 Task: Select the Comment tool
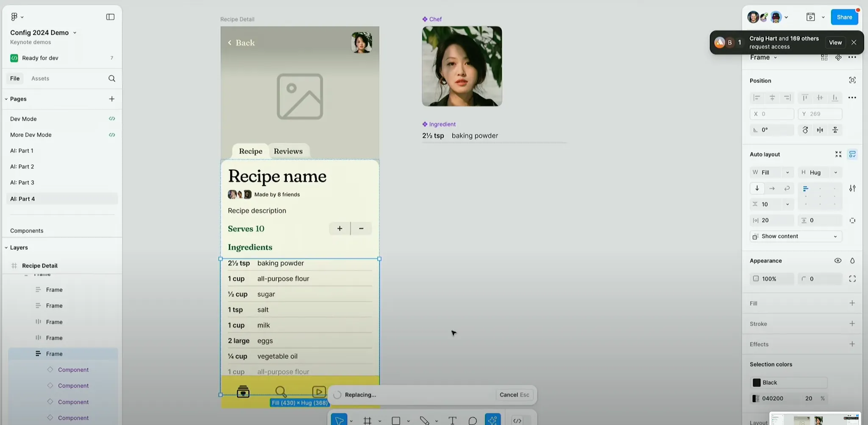point(473,420)
